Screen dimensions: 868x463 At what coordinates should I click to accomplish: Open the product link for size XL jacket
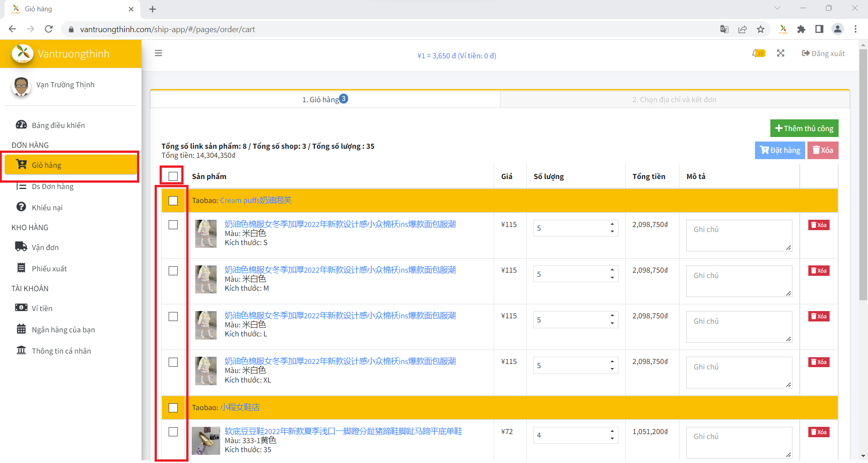click(340, 361)
